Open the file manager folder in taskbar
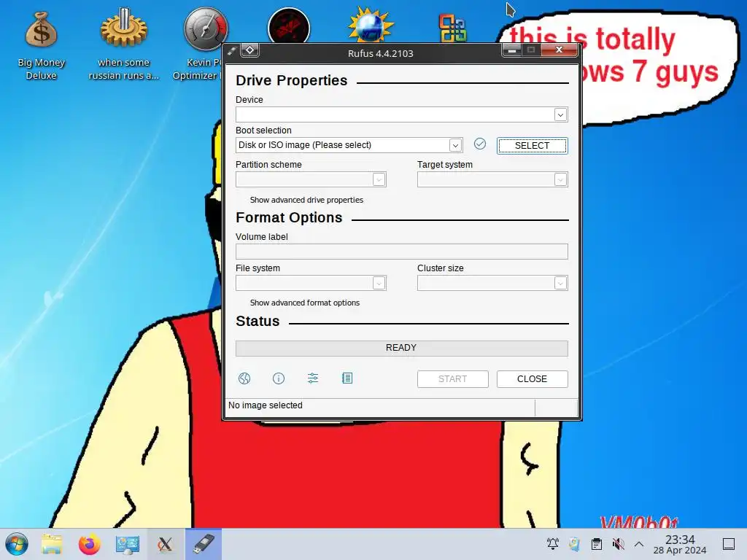 tap(52, 544)
